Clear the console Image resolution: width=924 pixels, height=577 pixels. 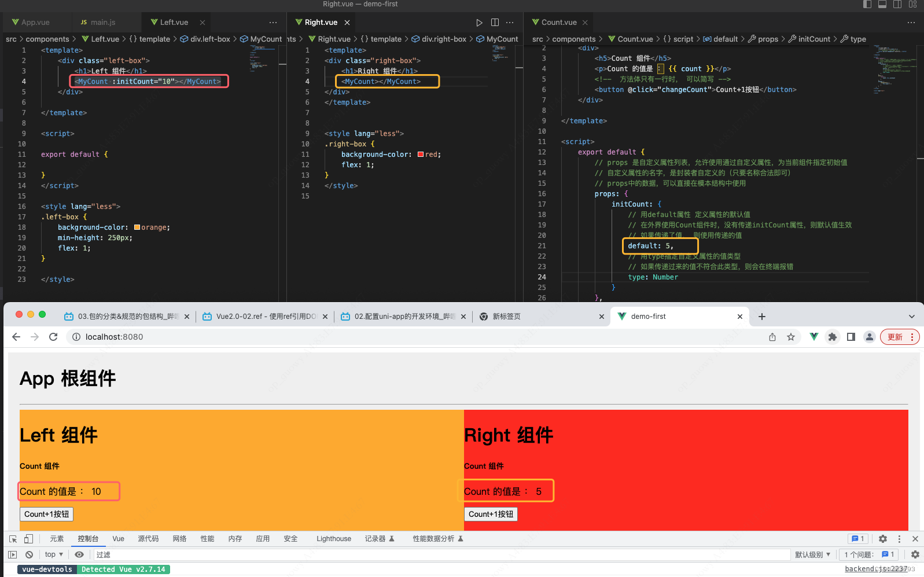[x=29, y=554]
